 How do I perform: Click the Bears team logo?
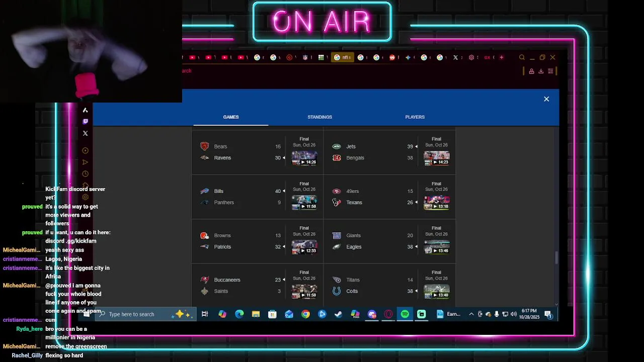pos(204,146)
